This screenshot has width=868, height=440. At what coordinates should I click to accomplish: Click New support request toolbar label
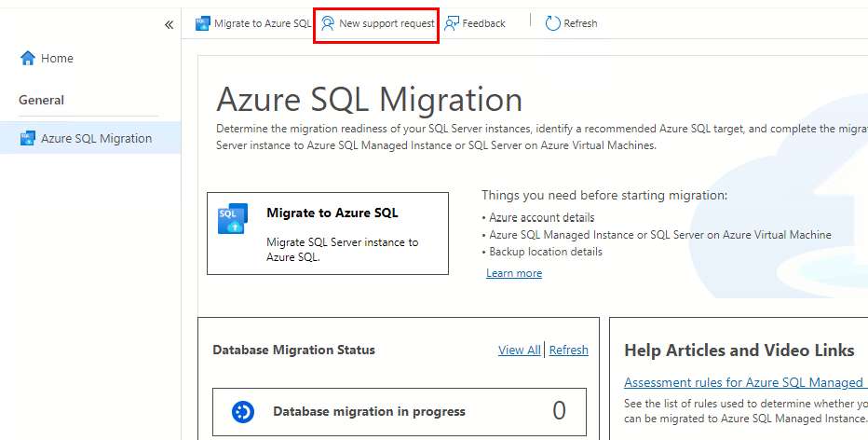click(387, 23)
